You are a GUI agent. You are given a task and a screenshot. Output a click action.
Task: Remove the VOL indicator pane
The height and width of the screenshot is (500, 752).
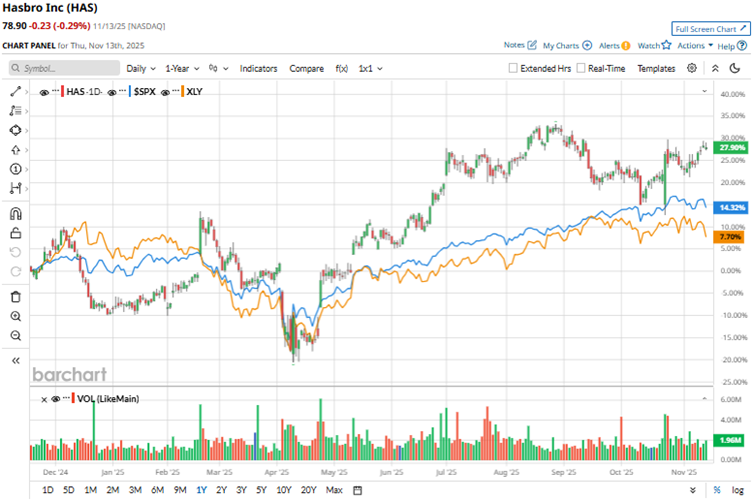tap(44, 399)
